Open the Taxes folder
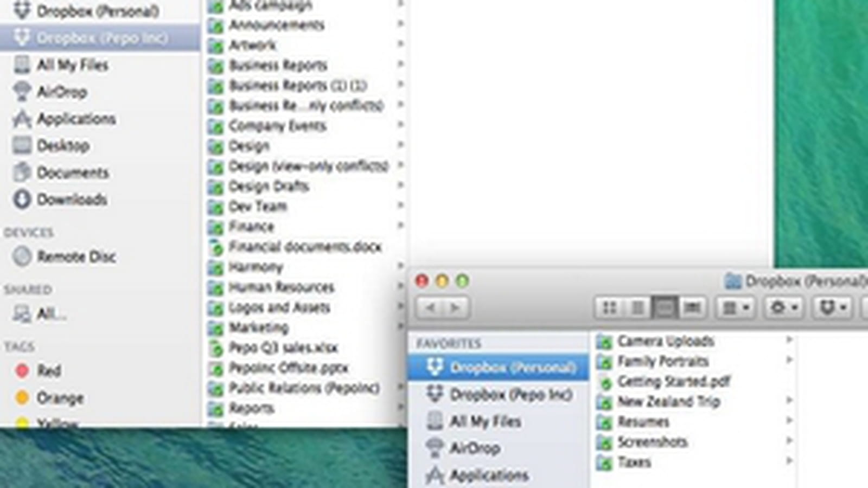 (624, 462)
